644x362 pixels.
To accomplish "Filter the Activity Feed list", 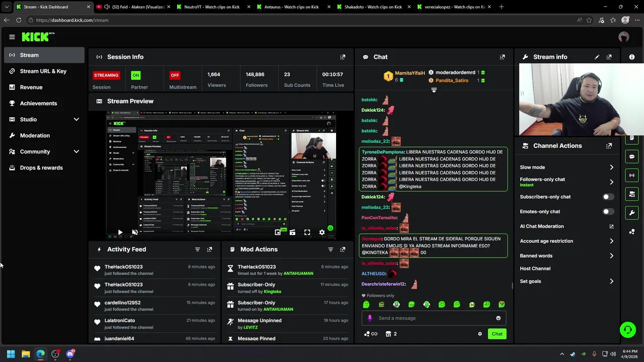I will pos(197,249).
